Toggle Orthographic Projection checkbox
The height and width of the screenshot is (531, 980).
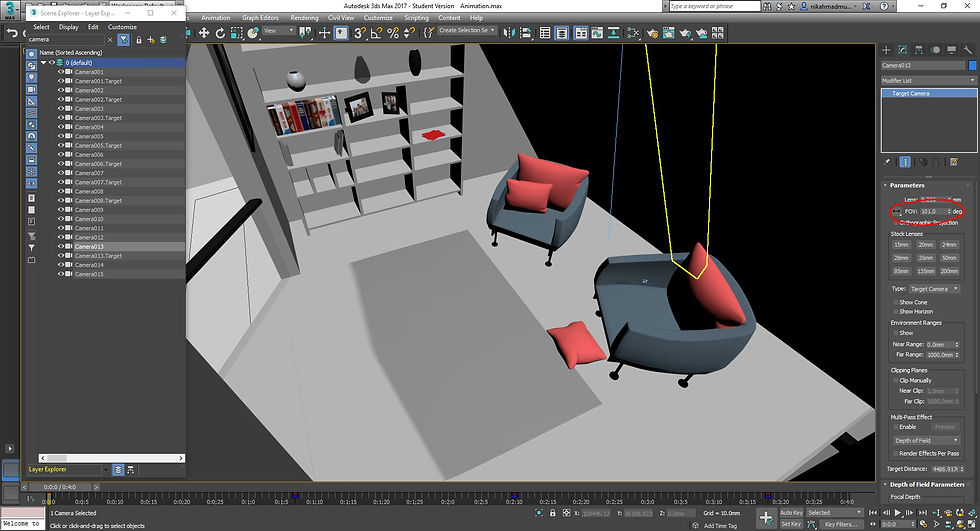(x=896, y=223)
